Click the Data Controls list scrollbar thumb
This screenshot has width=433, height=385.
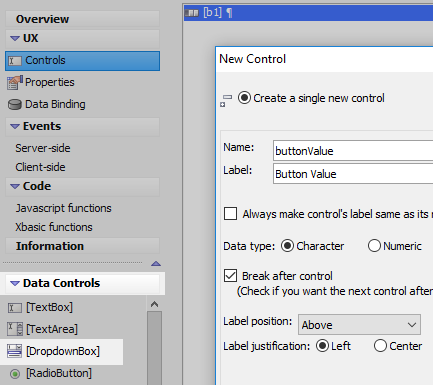tap(154, 348)
